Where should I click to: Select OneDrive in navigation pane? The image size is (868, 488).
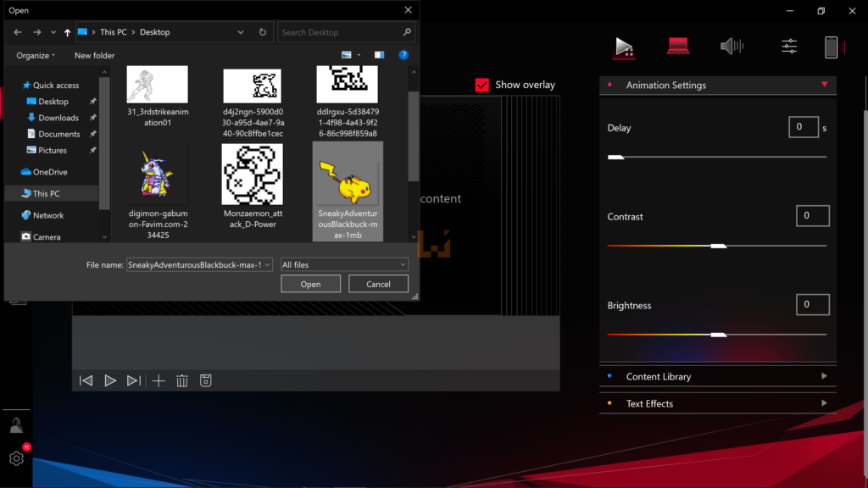(44, 172)
